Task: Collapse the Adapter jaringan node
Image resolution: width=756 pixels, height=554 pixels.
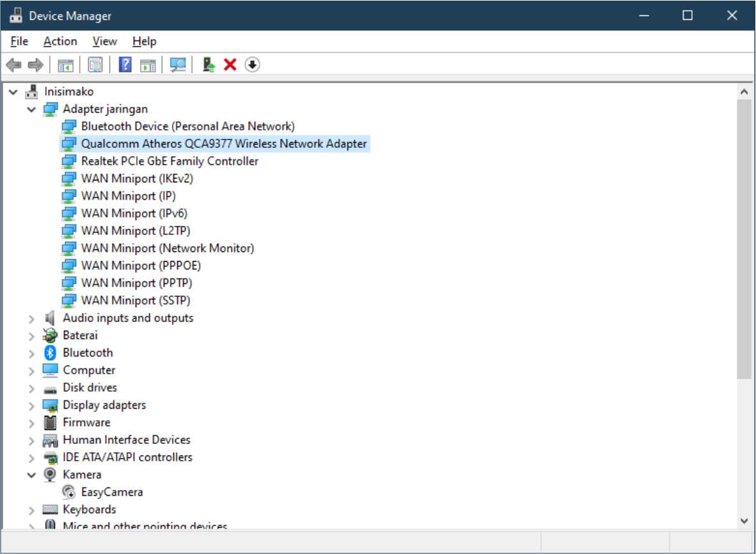Action: (x=32, y=109)
